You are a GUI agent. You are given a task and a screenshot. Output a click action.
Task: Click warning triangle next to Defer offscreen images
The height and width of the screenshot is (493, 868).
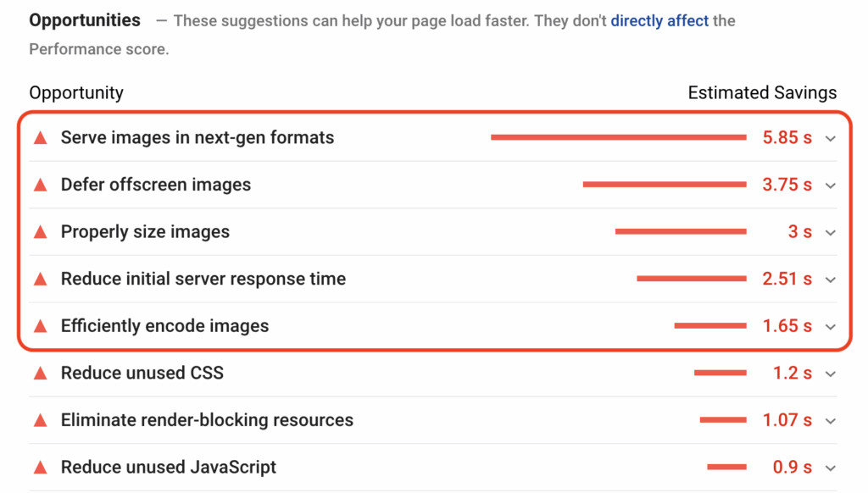(x=40, y=185)
